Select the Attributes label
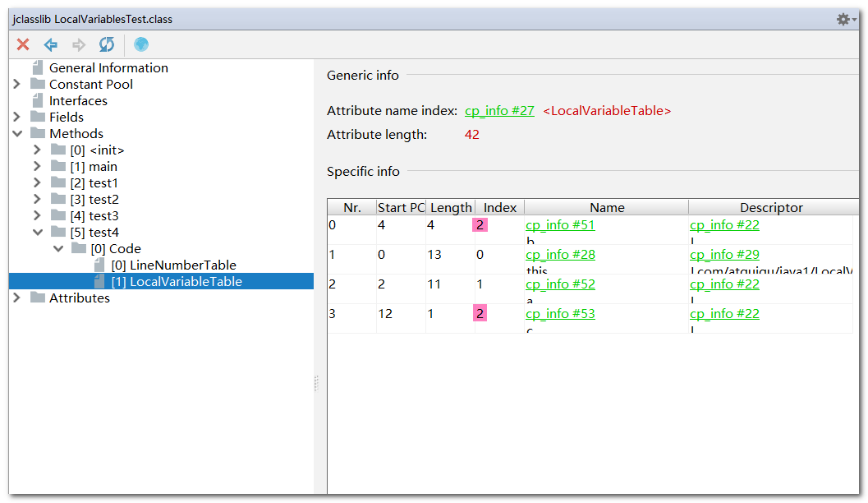The image size is (868, 503). [80, 298]
